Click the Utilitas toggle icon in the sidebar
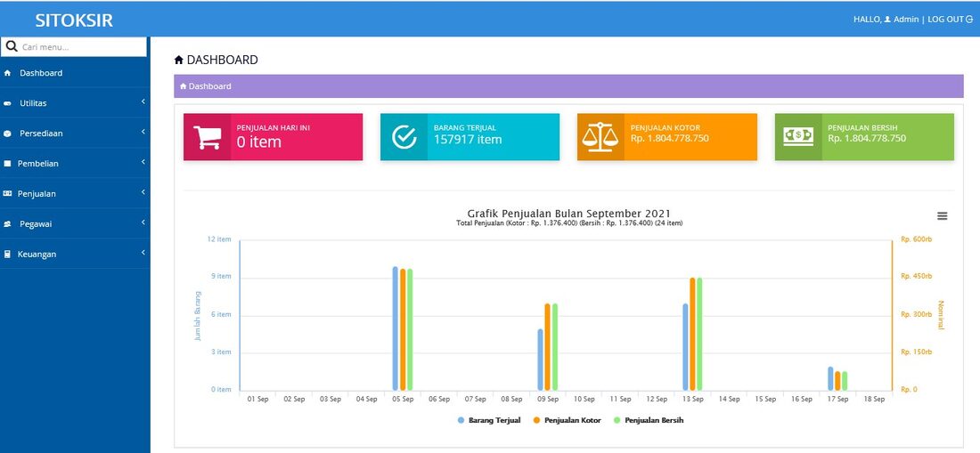The image size is (980, 453). pyautogui.click(x=7, y=103)
